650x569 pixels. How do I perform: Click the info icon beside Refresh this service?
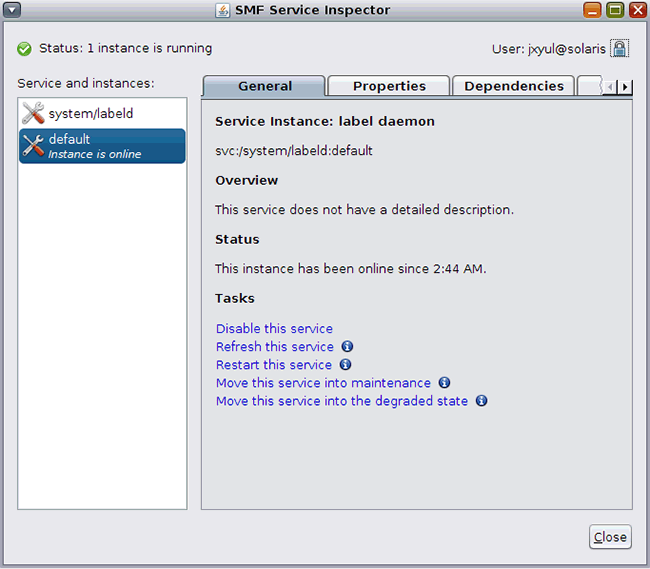coord(347,347)
